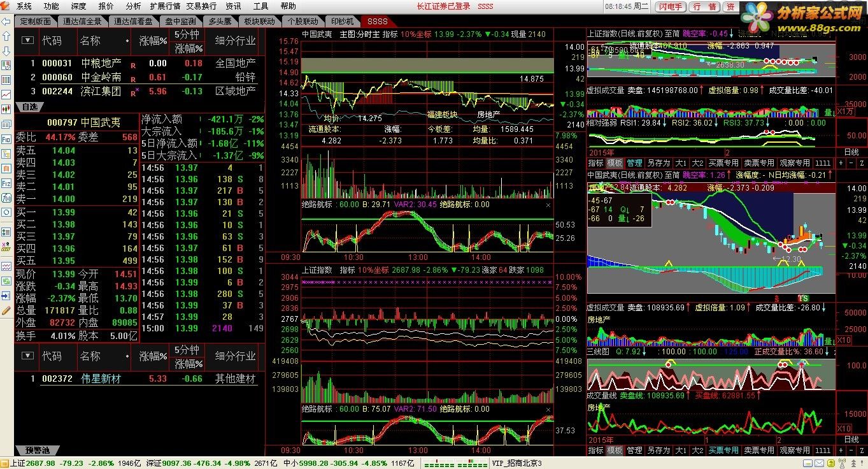868x469 pixels.
Task: Close 绝路航标 indicator in 上证指数 intraday panel
Action: [x=548, y=409]
